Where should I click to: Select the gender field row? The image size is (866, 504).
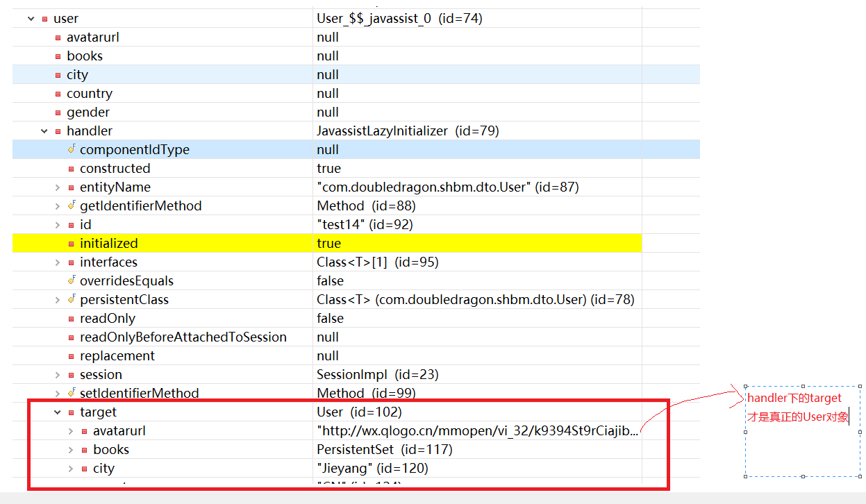click(x=356, y=112)
